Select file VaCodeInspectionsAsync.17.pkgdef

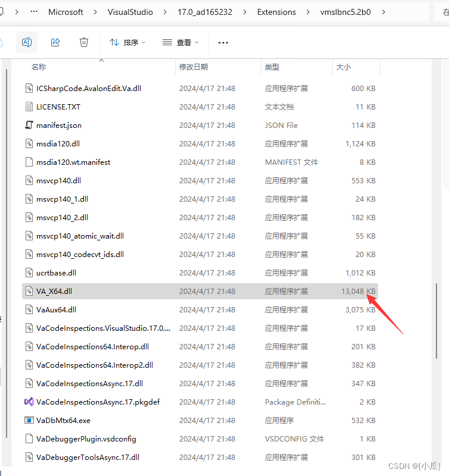200,402
